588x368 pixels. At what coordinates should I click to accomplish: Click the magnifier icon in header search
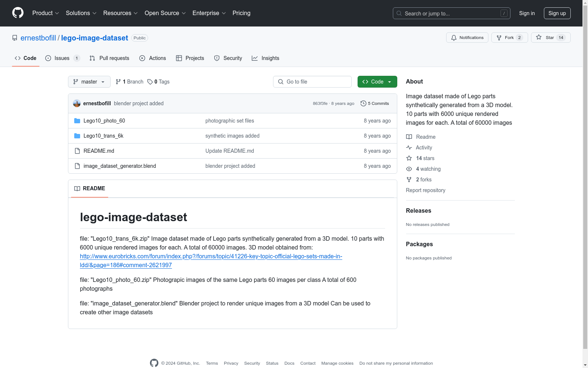[399, 13]
